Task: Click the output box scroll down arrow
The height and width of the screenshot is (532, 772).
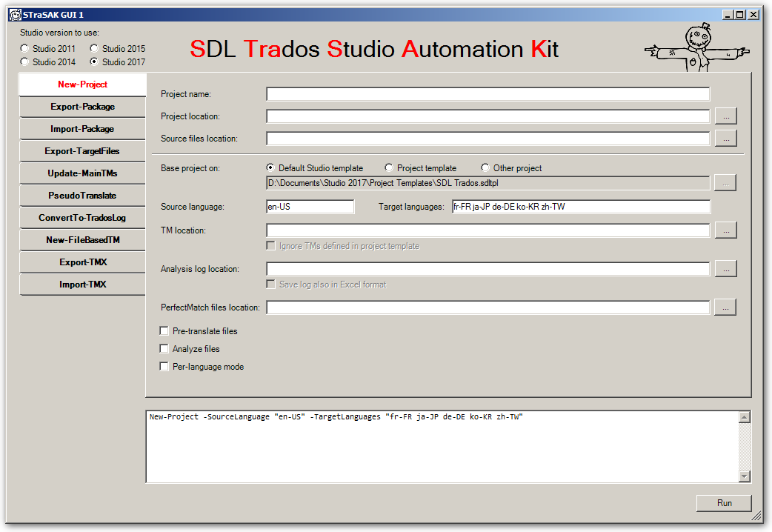Action: 745,476
